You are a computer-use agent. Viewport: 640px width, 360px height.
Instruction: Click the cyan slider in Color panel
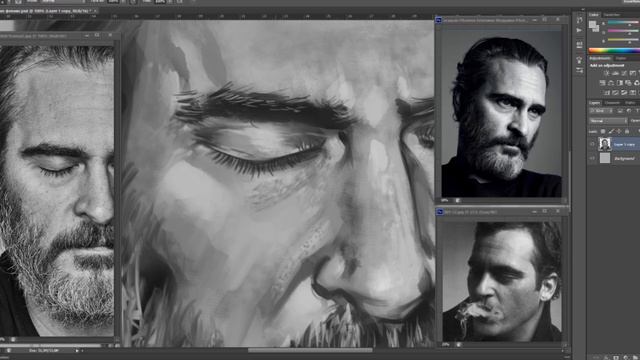point(624,22)
